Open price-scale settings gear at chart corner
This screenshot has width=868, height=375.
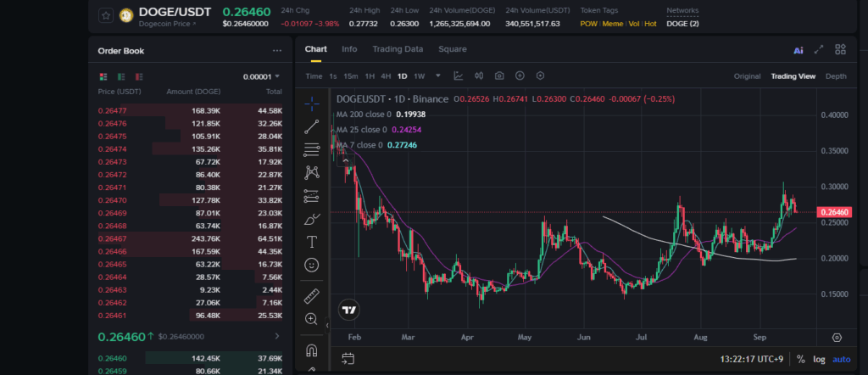click(837, 338)
